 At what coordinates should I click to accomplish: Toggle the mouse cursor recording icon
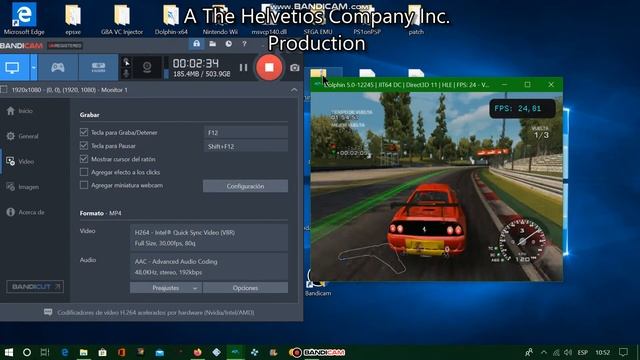(127, 62)
